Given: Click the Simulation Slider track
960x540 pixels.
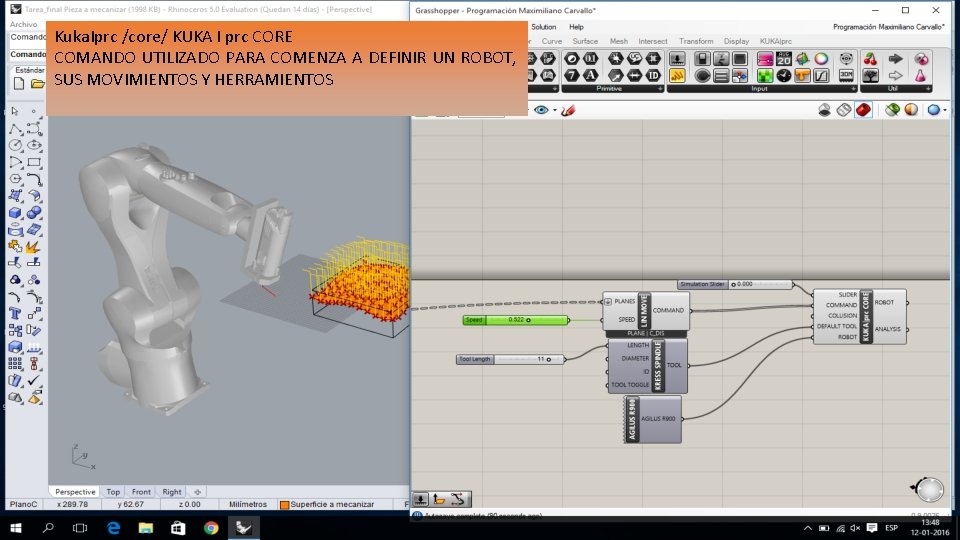Looking at the screenshot, I should click(x=759, y=284).
